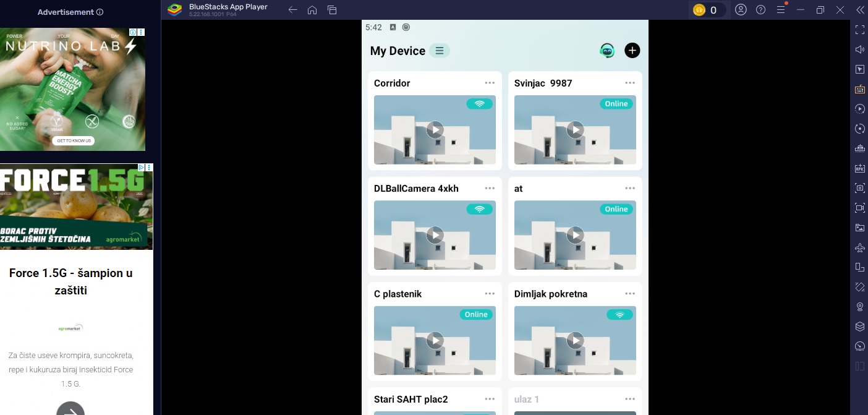Image resolution: width=868 pixels, height=415 pixels.
Task: Open options menu for ulaz 1
Action: pyautogui.click(x=630, y=399)
